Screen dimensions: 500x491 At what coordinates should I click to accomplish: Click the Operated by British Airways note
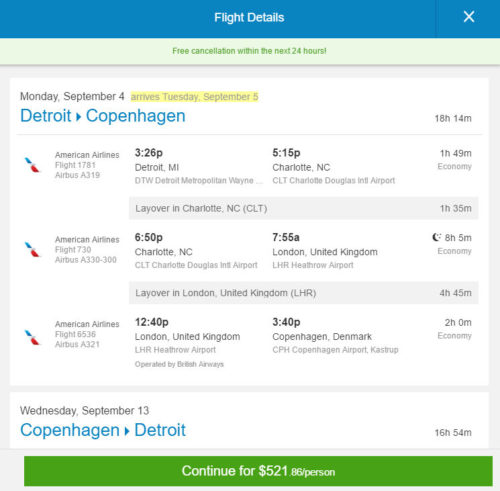pos(179,364)
